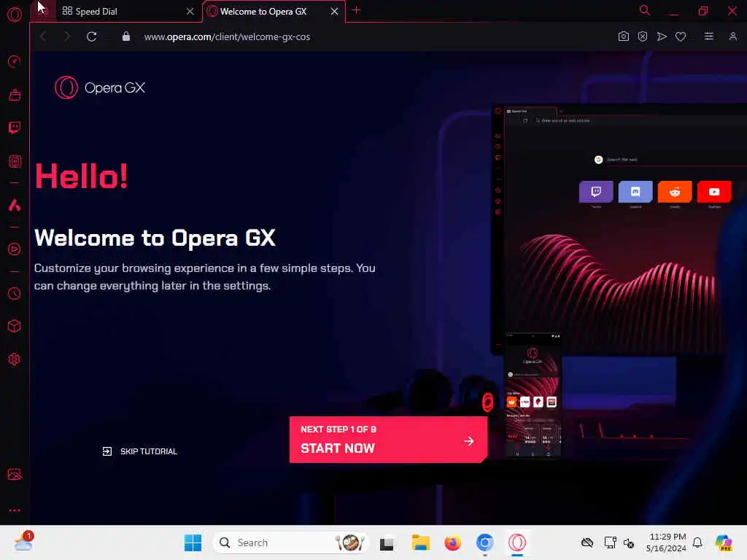Open Player icon in sidebar
The width and height of the screenshot is (747, 560).
coord(15,249)
